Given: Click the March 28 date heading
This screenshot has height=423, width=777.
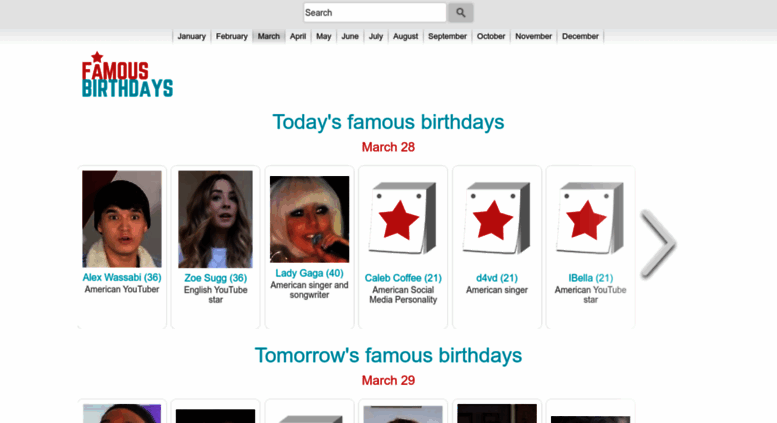Looking at the screenshot, I should pyautogui.click(x=388, y=147).
